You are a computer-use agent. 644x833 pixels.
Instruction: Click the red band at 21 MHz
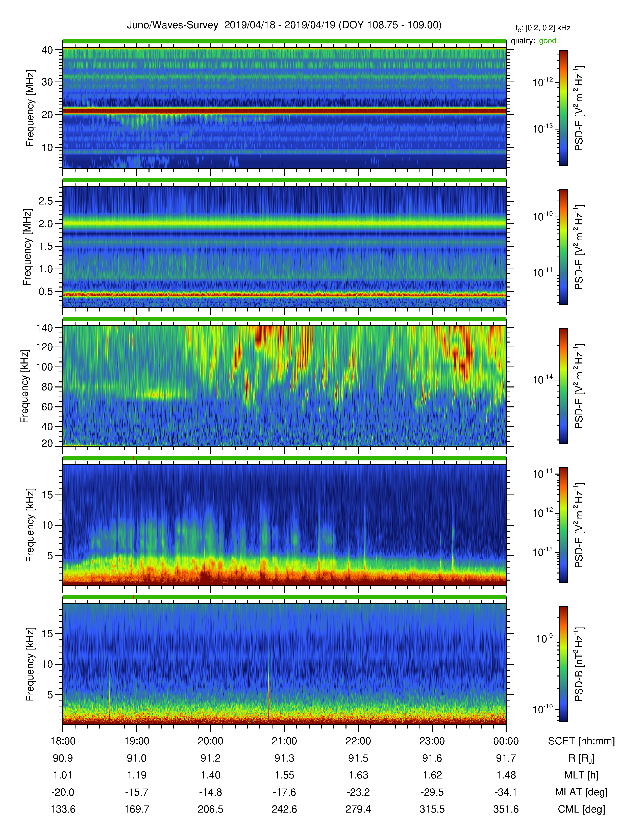click(284, 111)
